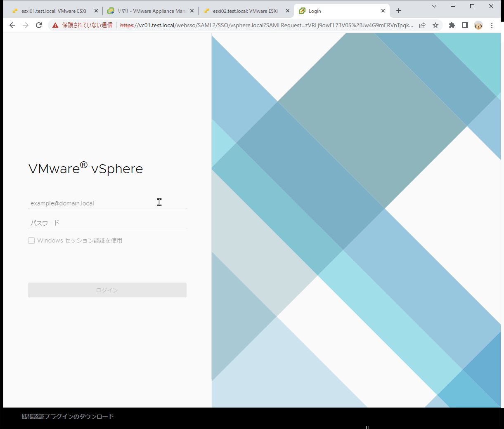Toggle the browser side panel icon
The image size is (504, 429).
pyautogui.click(x=465, y=25)
